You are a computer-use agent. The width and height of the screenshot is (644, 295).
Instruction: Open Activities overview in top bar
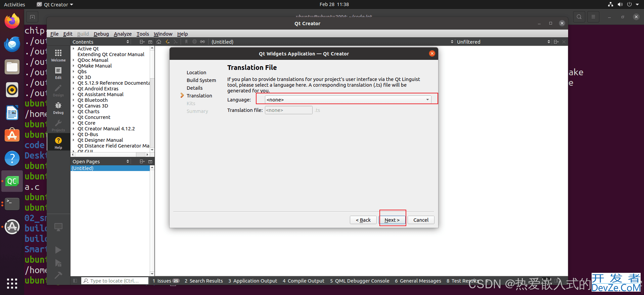[x=14, y=4]
